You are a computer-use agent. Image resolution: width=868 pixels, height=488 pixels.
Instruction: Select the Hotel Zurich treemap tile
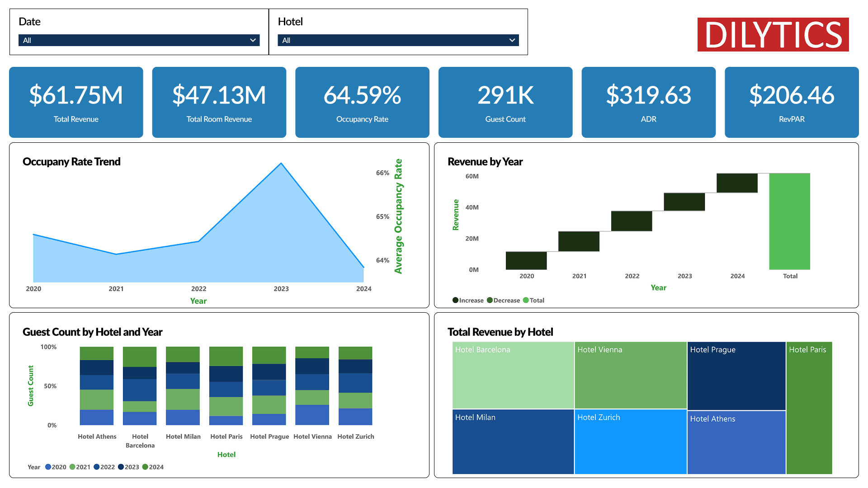tap(630, 442)
